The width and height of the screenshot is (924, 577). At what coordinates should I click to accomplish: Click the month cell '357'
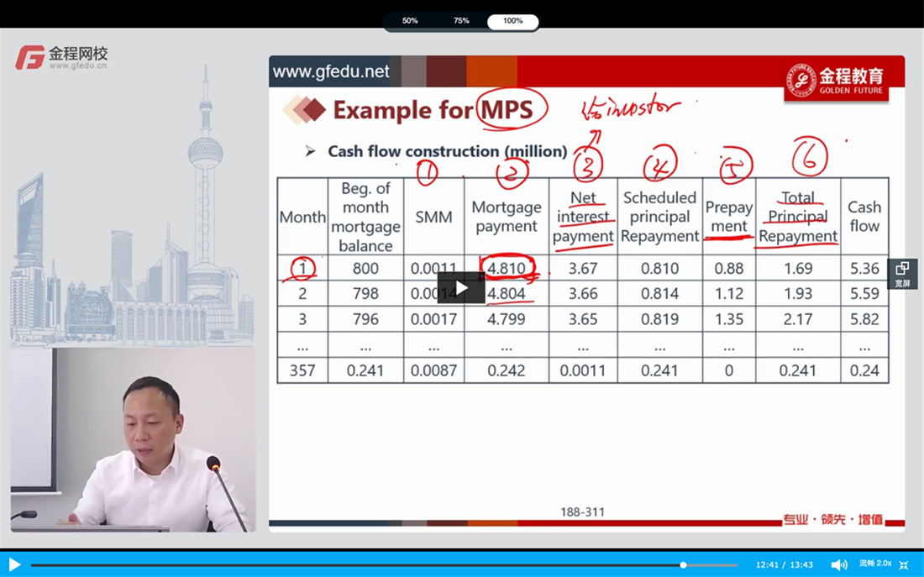302,370
